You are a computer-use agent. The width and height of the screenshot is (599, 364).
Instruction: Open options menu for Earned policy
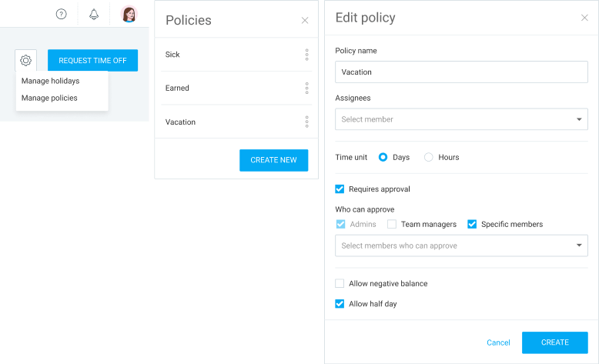tap(306, 88)
